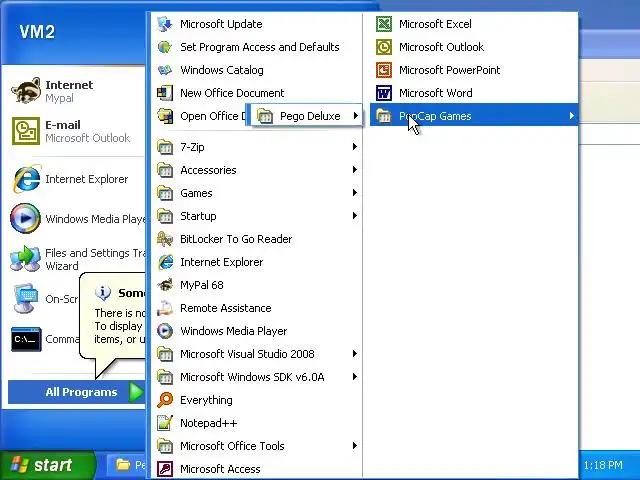
Task: Open Microsoft Update icon
Action: click(x=165, y=24)
